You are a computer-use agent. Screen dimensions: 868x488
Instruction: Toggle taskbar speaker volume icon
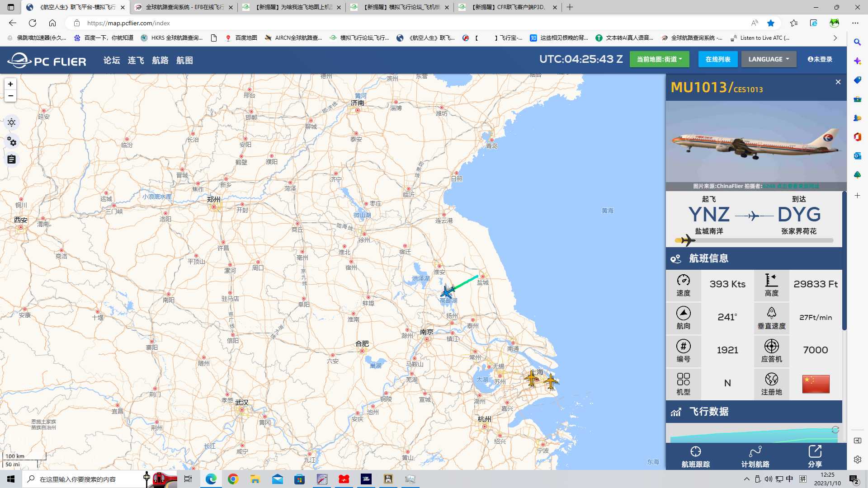769,479
